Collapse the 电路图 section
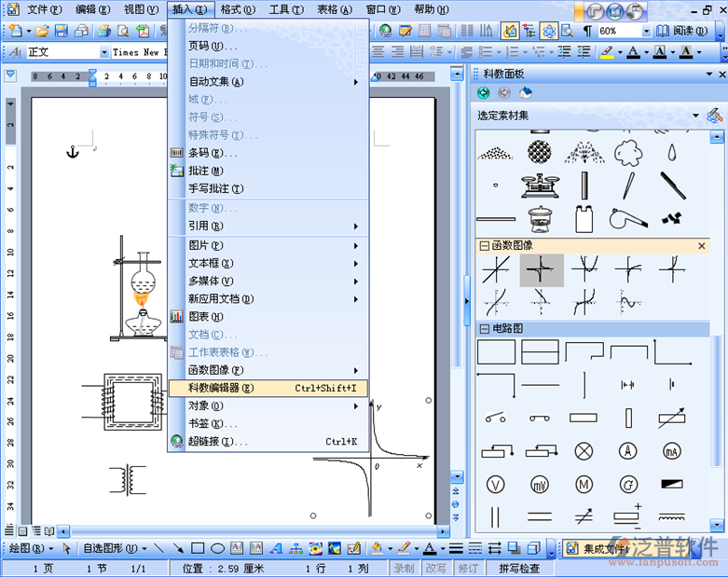The width and height of the screenshot is (728, 577). (x=484, y=329)
